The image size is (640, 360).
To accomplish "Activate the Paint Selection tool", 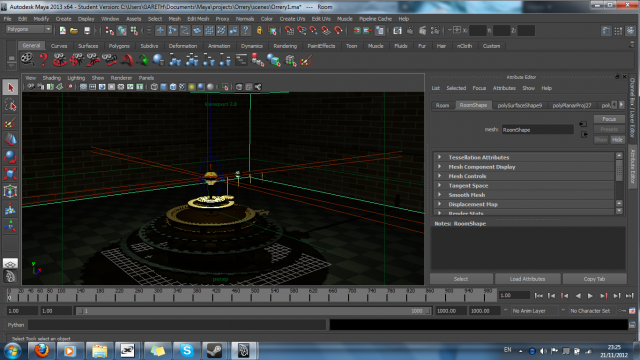I will coord(10,122).
